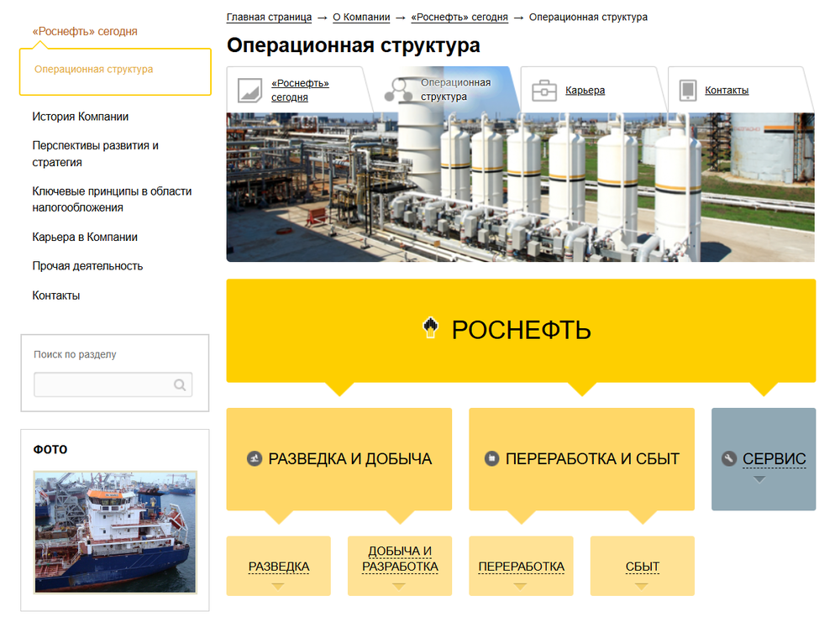840x622 pixels.
Task: Click the РАЗВЕДКА link in block
Action: pyautogui.click(x=279, y=567)
